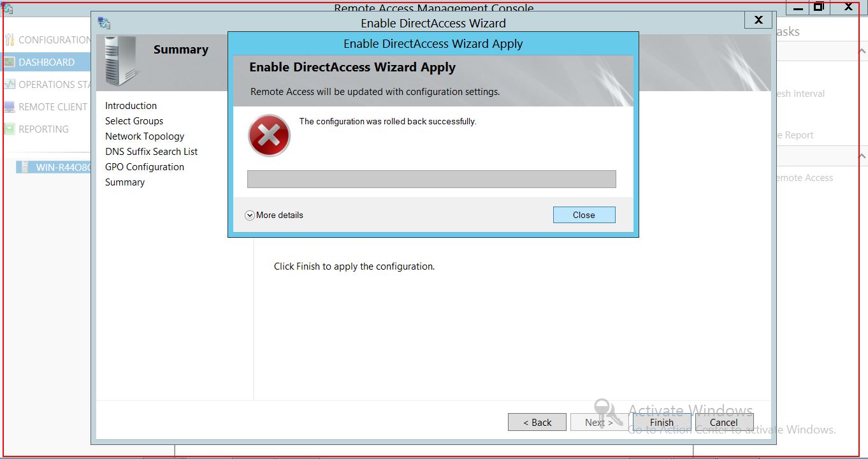Click the gray configuration progress bar

tap(431, 179)
